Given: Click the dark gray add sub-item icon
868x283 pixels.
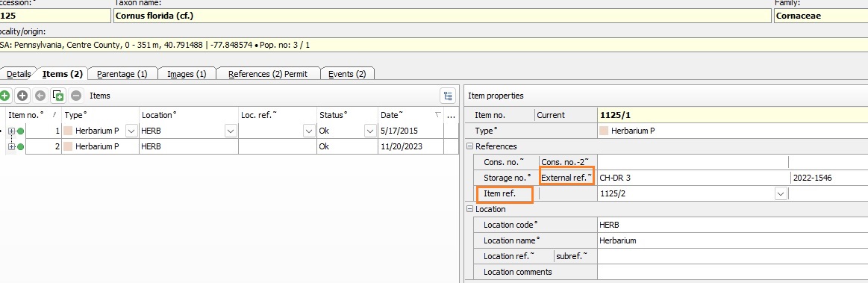Looking at the screenshot, I should click(22, 96).
